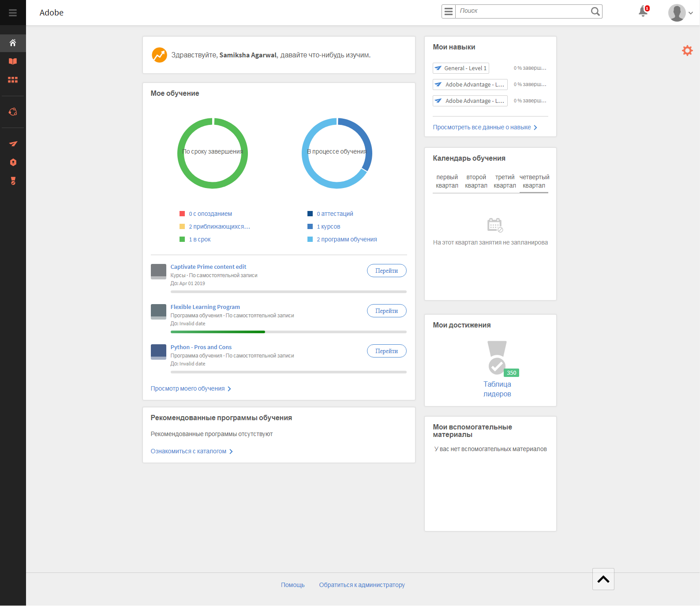Viewport: 700px width, 606px height.
Task: Click red swatch beside 0 с опозданием
Action: (182, 214)
